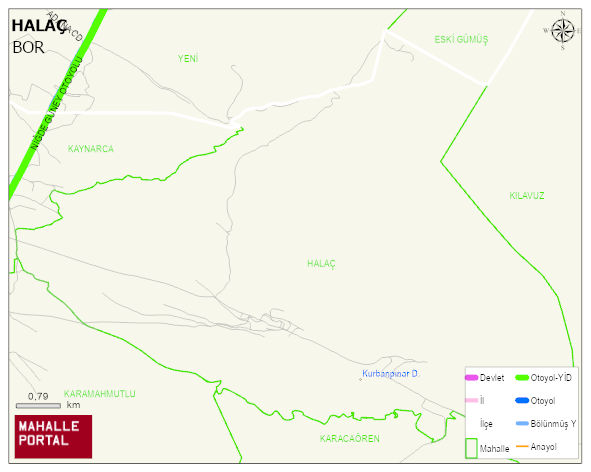The height and width of the screenshot is (472, 591).
Task: Click the HALAÇ title heading
Action: (x=39, y=26)
